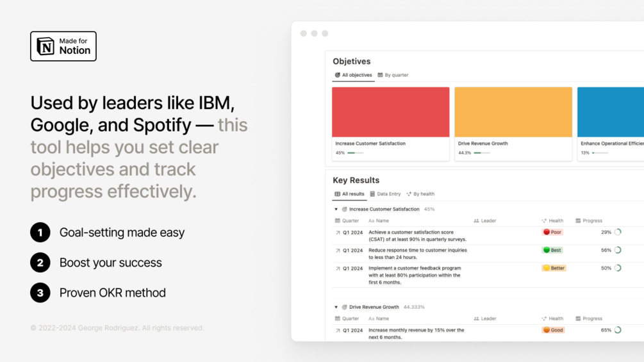Click the orange Drive Revenue Growth cover

(x=513, y=112)
